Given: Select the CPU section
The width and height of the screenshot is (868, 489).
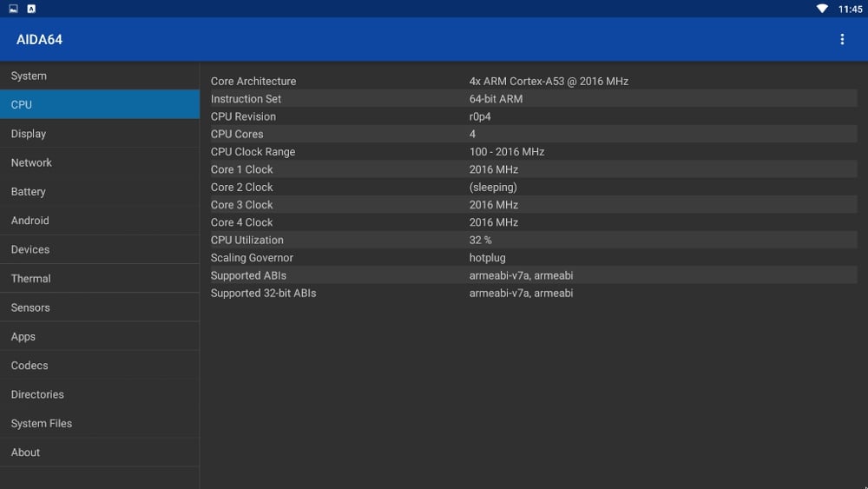Looking at the screenshot, I should click(100, 104).
